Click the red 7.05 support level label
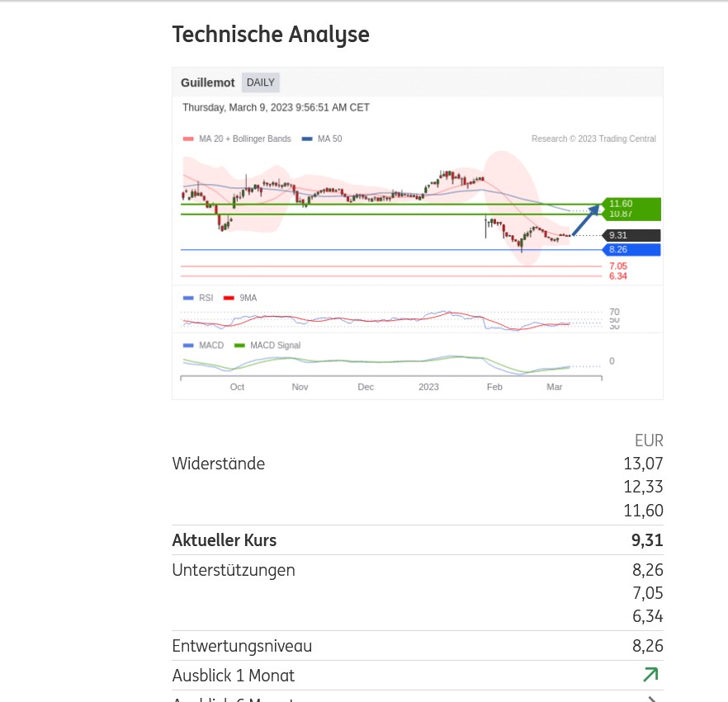This screenshot has height=702, width=728. point(617,266)
